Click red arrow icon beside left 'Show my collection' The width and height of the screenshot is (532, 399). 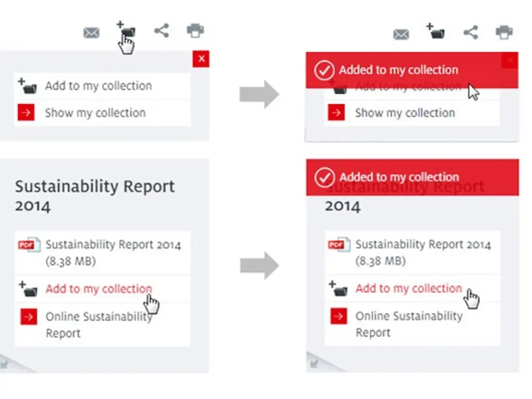26,112
